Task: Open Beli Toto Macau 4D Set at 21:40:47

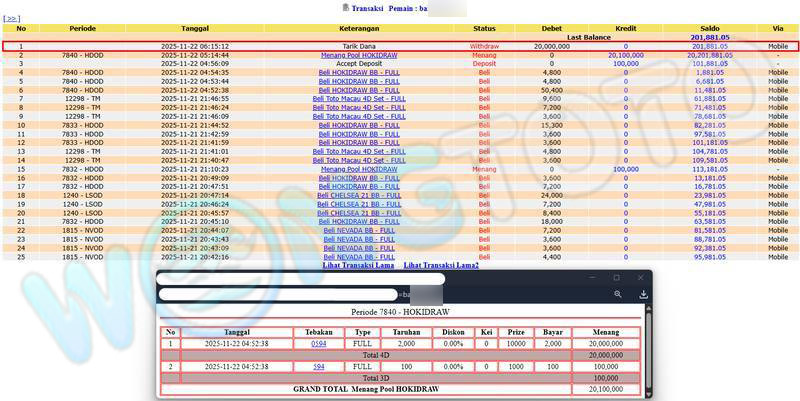Action: click(x=359, y=160)
